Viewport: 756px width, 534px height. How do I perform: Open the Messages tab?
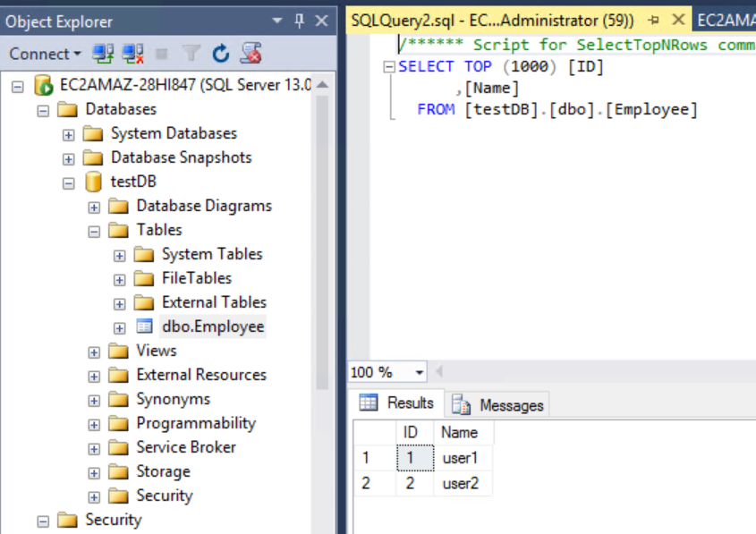(x=498, y=405)
